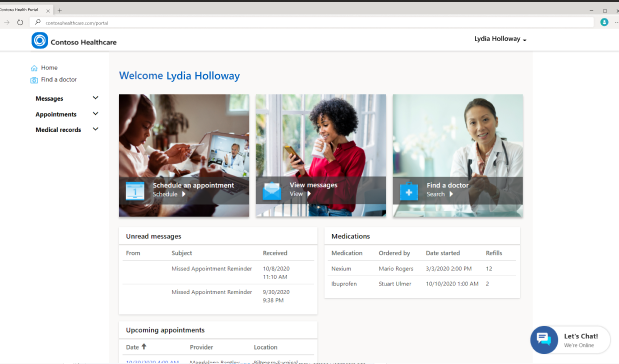Click the address bar search icon
619x364 pixels.
click(38, 22)
